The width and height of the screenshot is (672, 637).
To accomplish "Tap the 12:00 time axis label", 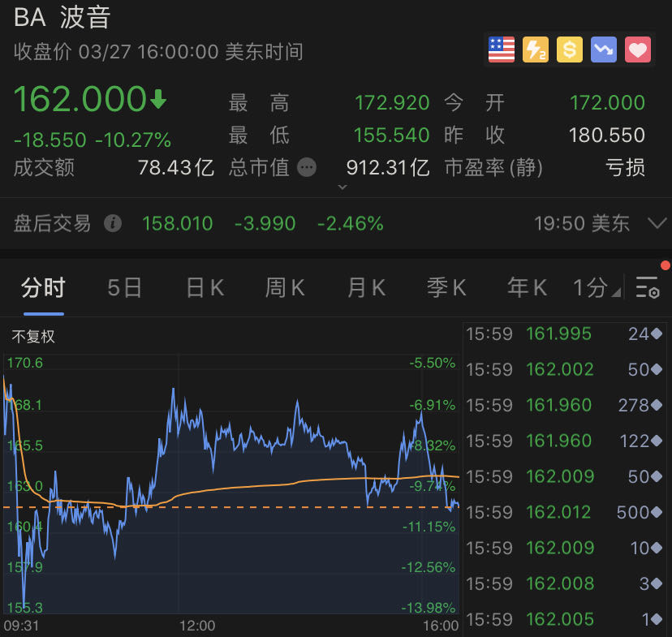I will [197, 626].
